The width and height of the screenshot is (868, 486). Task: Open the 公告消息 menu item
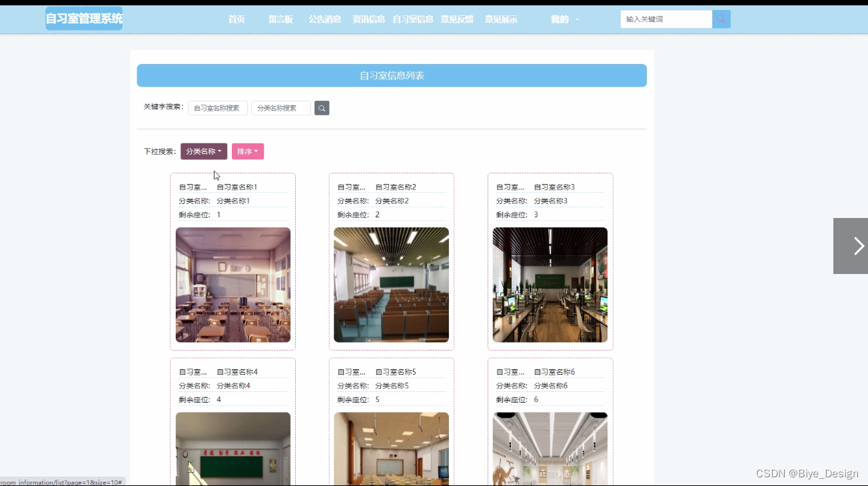[x=324, y=19]
